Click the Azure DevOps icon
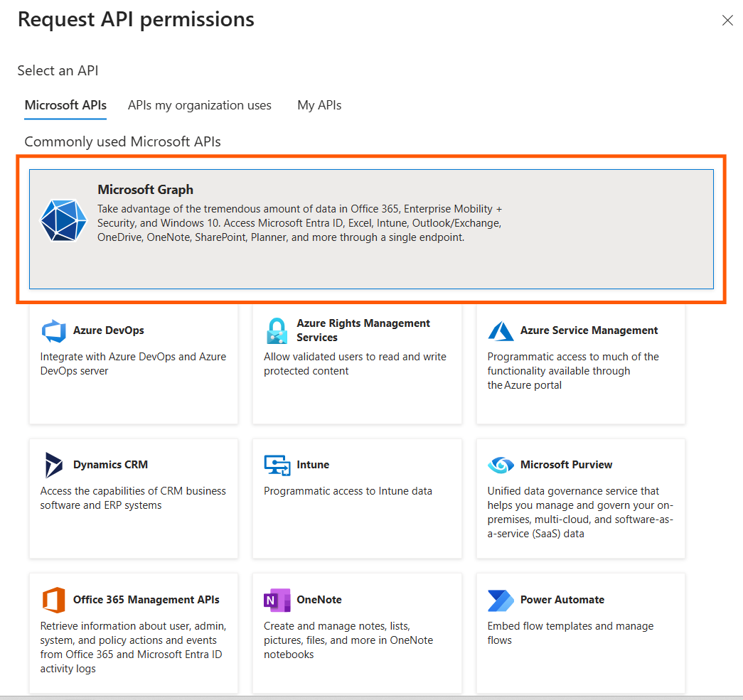 coord(53,330)
